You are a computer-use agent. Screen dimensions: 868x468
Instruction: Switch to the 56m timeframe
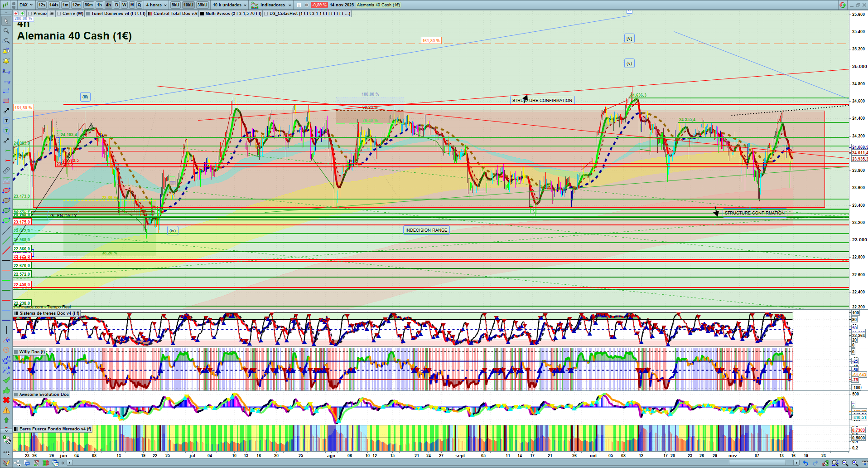point(89,5)
